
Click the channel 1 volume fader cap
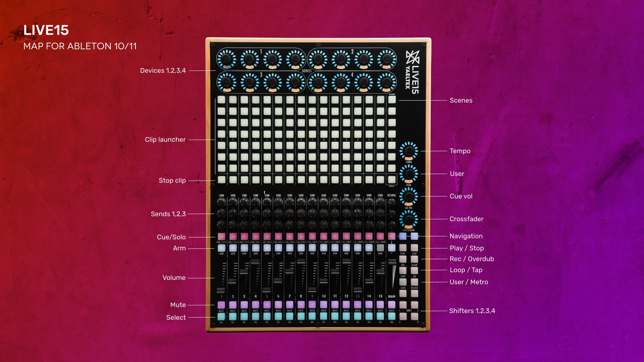pyautogui.click(x=221, y=290)
